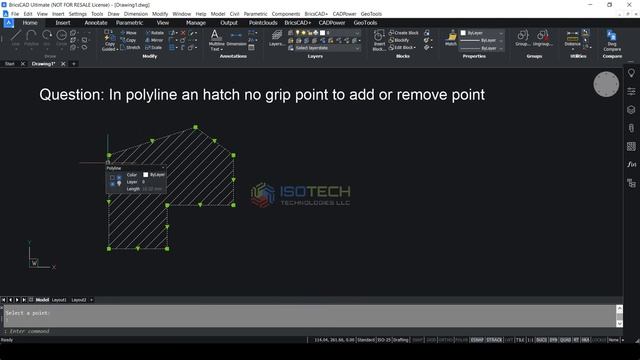
Task: Click the Group tool
Action: coord(522,38)
